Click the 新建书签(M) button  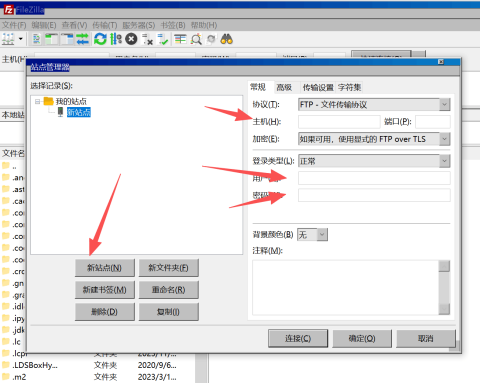click(105, 290)
